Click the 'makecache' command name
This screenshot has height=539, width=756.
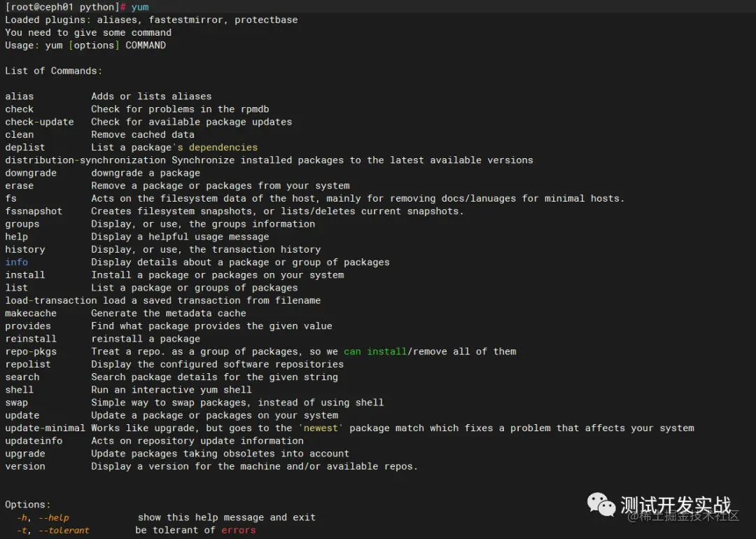[x=31, y=314]
